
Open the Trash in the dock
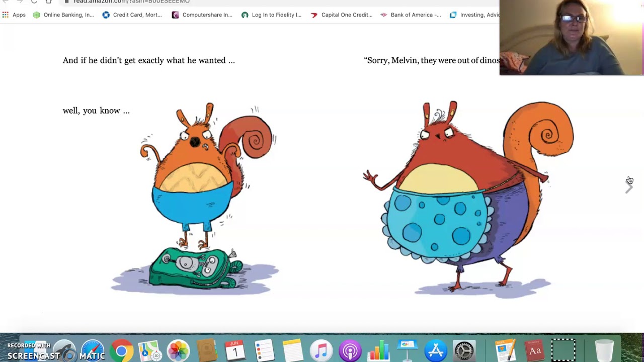click(x=604, y=351)
